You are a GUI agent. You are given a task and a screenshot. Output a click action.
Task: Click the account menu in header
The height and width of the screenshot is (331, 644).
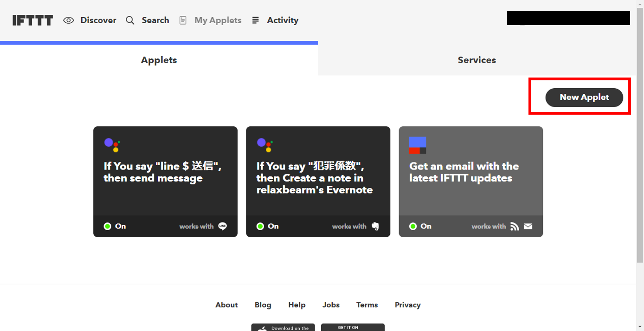coord(568,18)
